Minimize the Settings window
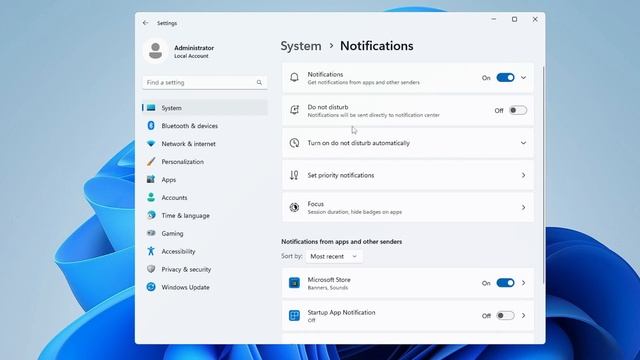This screenshot has width=640, height=360. [x=494, y=19]
